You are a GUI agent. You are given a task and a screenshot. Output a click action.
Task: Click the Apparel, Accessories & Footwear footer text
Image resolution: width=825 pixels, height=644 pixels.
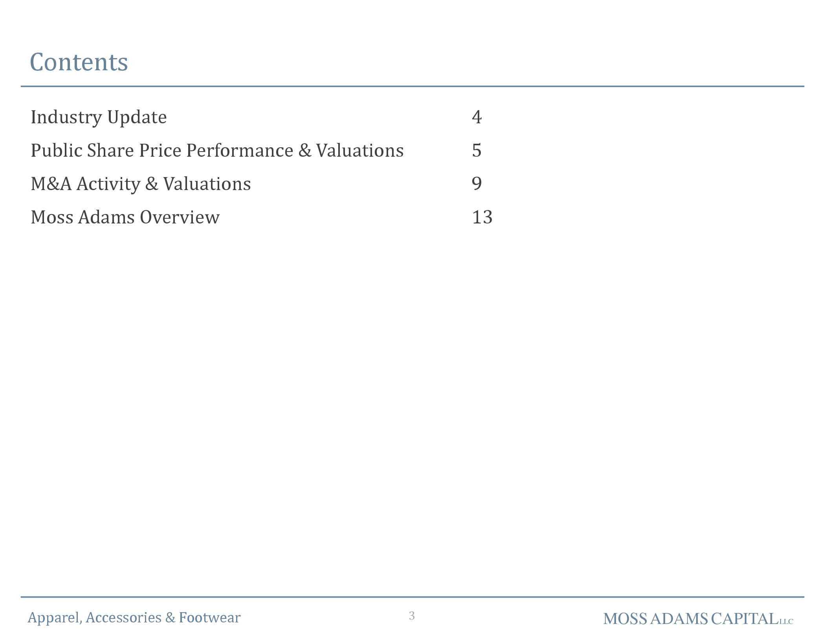tap(134, 618)
